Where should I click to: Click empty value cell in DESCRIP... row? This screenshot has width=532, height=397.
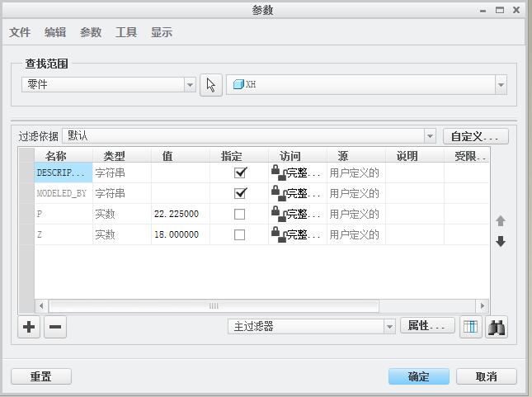coord(181,173)
